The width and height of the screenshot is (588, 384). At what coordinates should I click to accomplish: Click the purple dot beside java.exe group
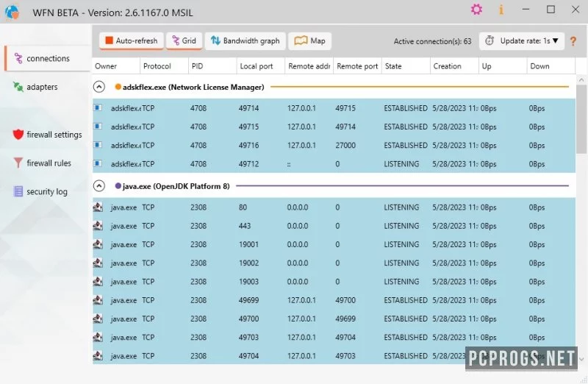tap(118, 186)
